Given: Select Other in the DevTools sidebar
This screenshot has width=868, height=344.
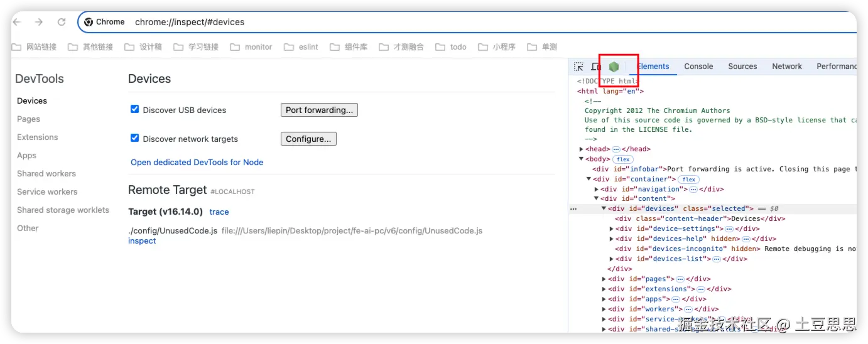Looking at the screenshot, I should point(28,228).
